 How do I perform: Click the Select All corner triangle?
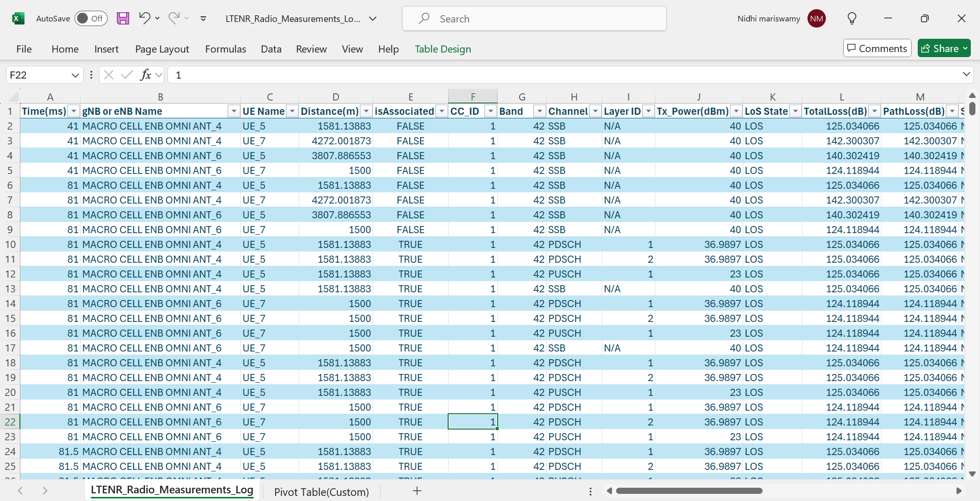(x=14, y=97)
